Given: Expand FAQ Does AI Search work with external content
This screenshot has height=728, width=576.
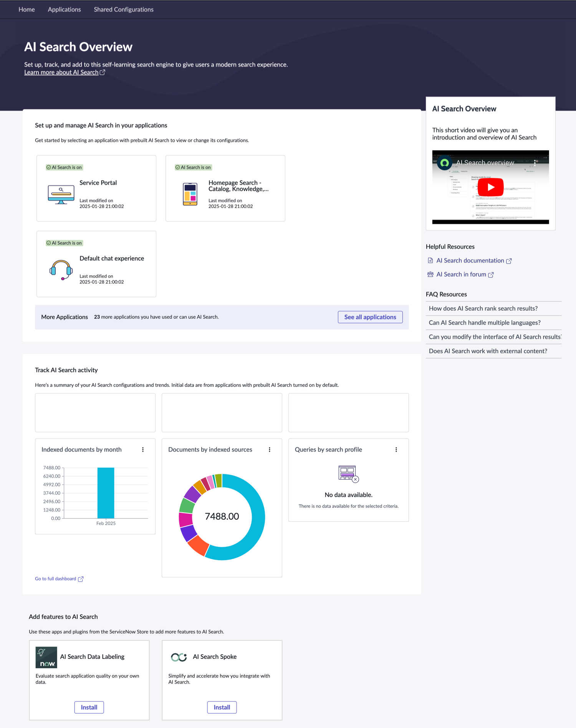Looking at the screenshot, I should tap(493, 351).
